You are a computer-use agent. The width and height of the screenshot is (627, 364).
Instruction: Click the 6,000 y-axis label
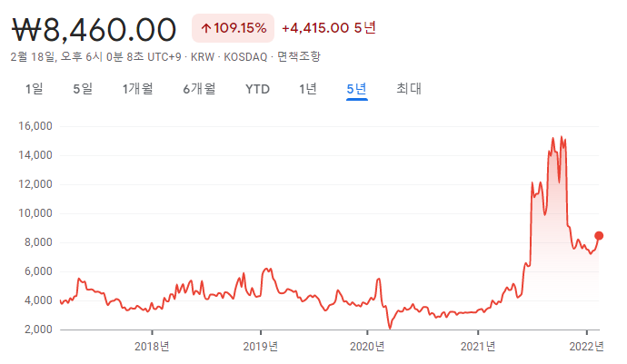coord(38,271)
